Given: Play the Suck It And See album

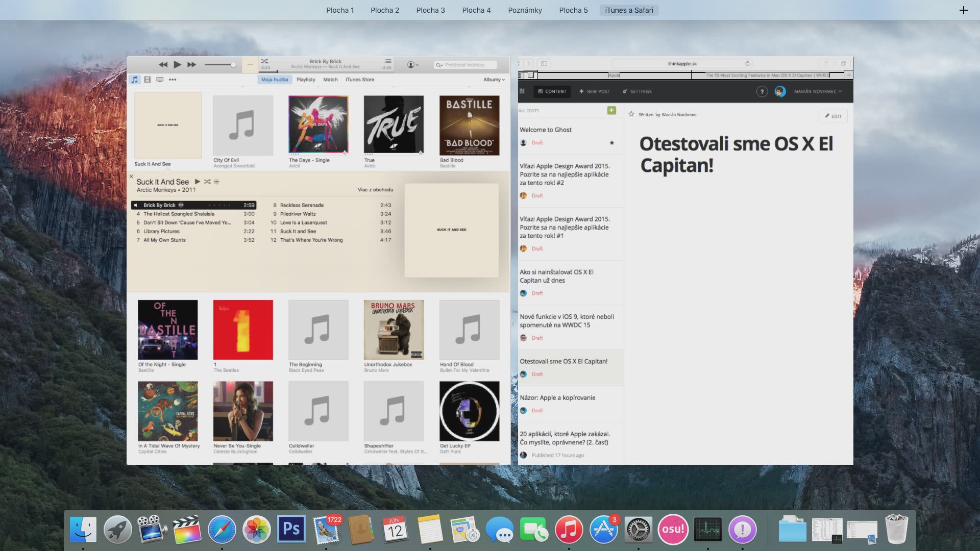Looking at the screenshot, I should (198, 182).
